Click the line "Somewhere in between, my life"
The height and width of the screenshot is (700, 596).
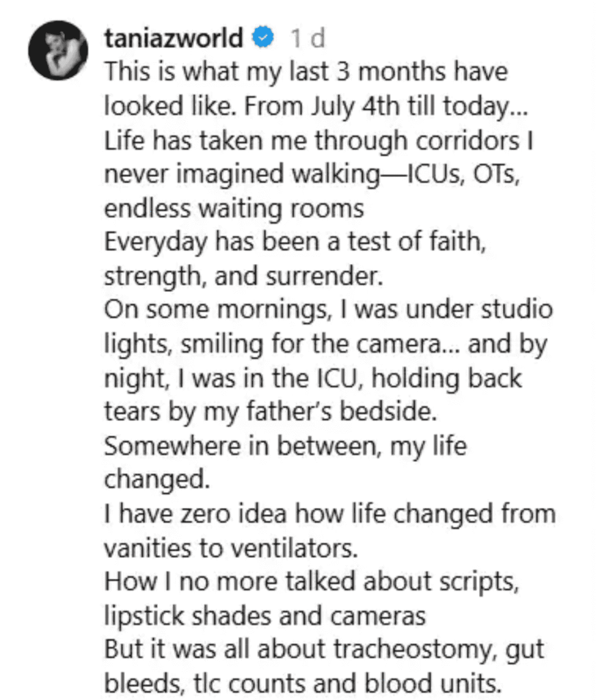[285, 446]
